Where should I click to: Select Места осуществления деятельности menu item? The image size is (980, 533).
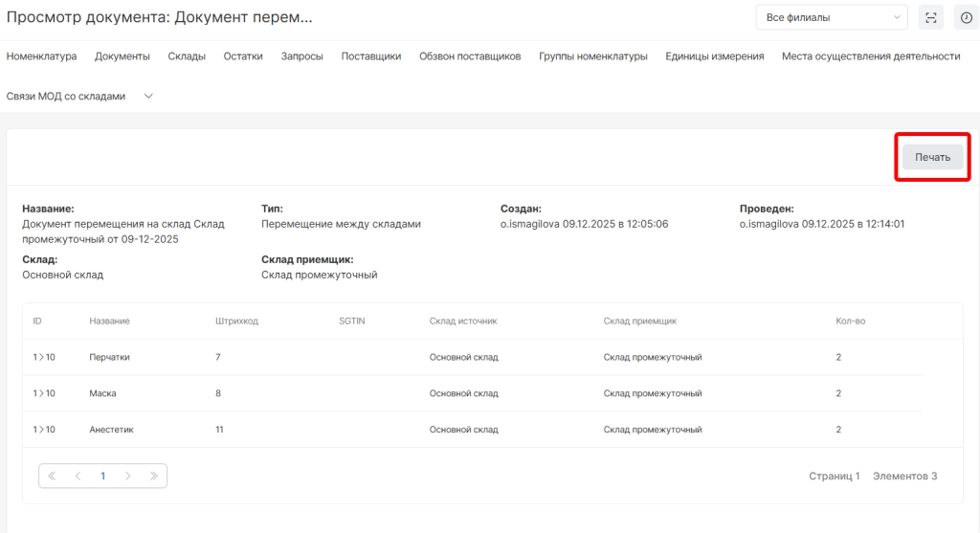pyautogui.click(x=871, y=56)
